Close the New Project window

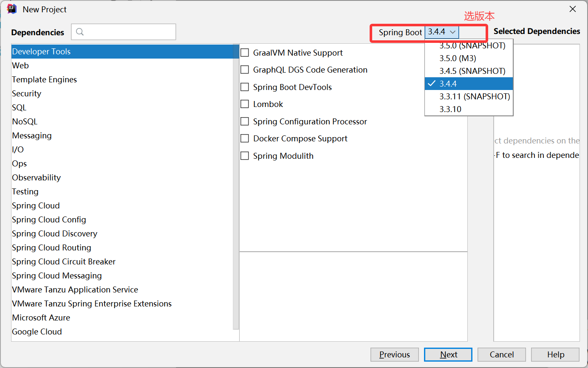tap(573, 9)
